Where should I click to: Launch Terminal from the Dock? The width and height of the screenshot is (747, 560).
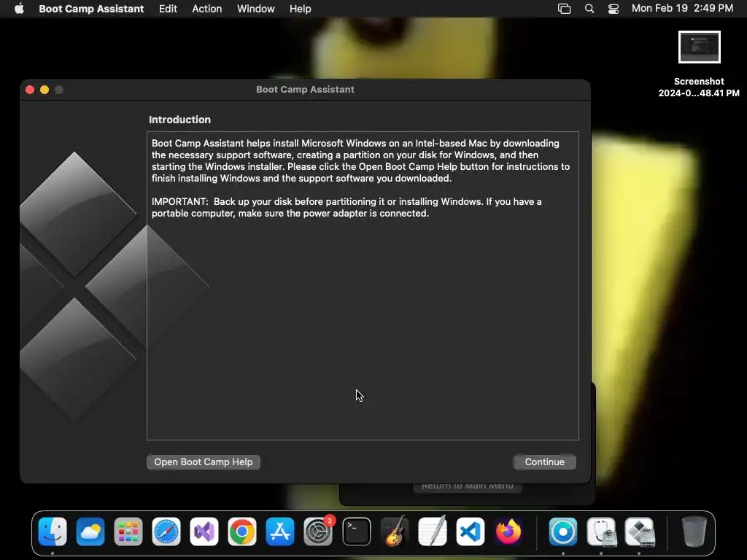(356, 532)
